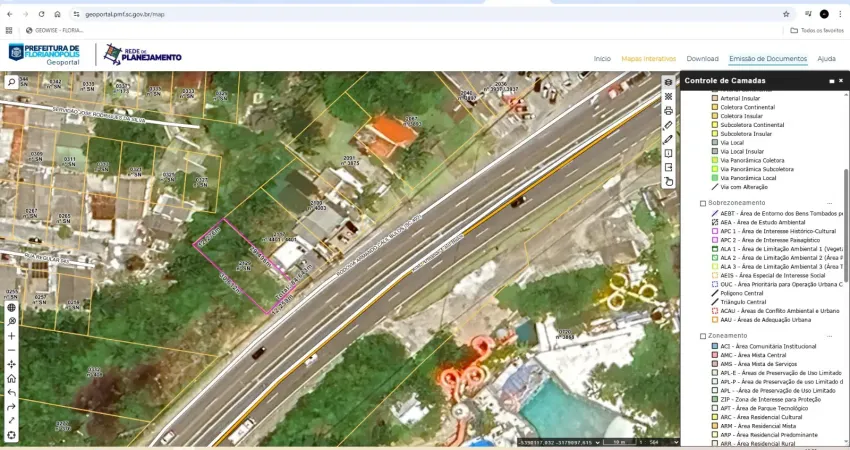Click the Ajuda link

826,59
